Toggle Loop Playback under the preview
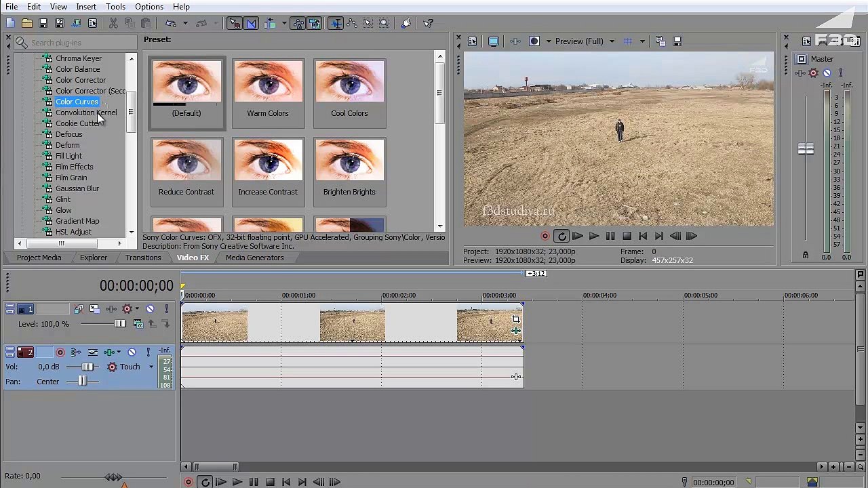The image size is (868, 488). point(561,236)
